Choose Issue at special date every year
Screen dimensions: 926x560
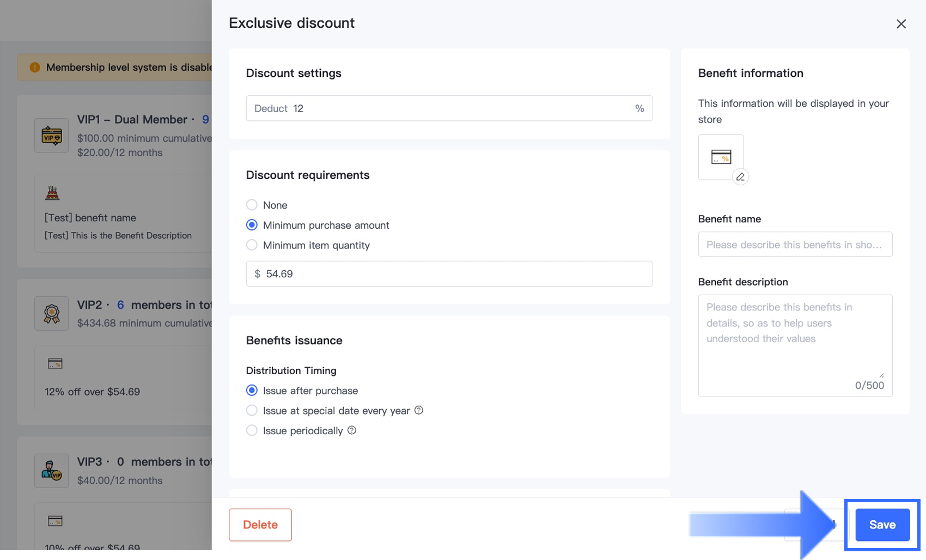click(252, 410)
